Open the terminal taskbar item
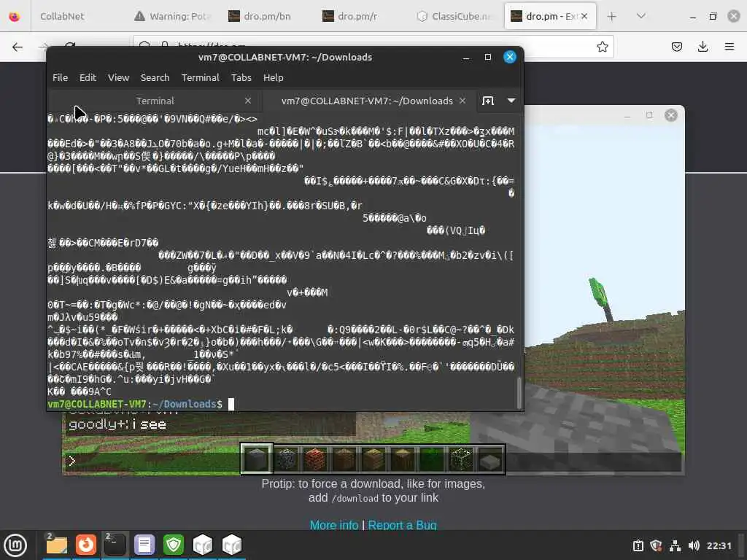The width and height of the screenshot is (747, 560). coord(115,545)
